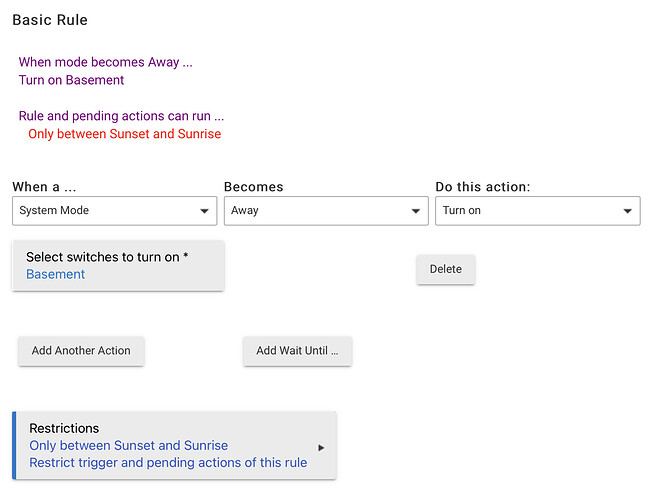
Task: Click the Restrictions heading
Action: pyautogui.click(x=64, y=428)
